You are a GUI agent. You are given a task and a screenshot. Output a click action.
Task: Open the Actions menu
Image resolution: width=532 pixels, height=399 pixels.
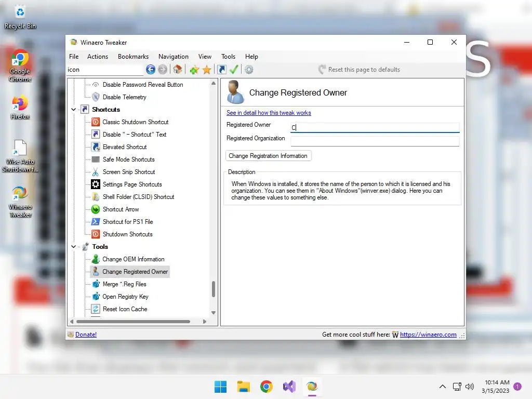click(x=98, y=57)
